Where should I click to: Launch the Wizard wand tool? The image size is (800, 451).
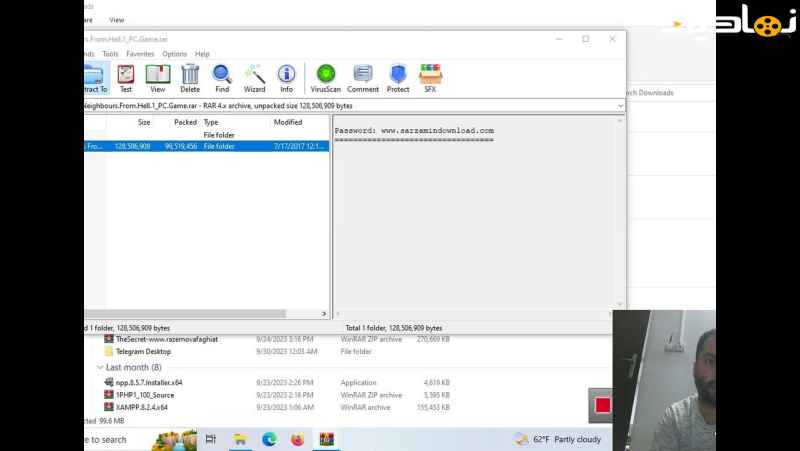(254, 79)
